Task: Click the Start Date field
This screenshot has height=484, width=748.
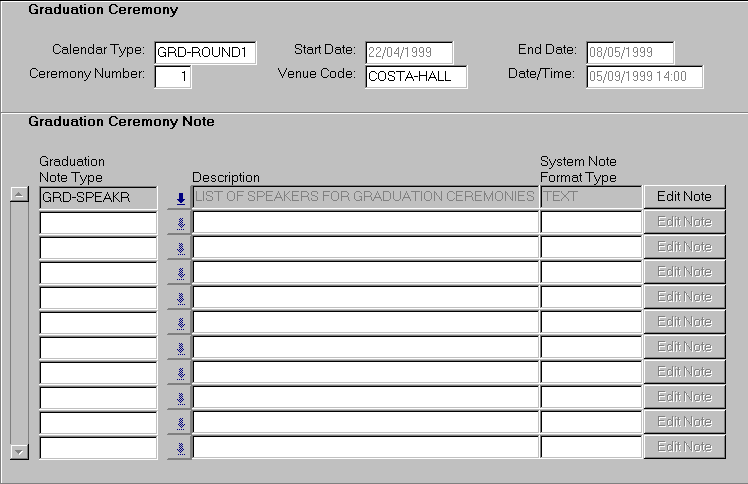Action: click(x=409, y=52)
